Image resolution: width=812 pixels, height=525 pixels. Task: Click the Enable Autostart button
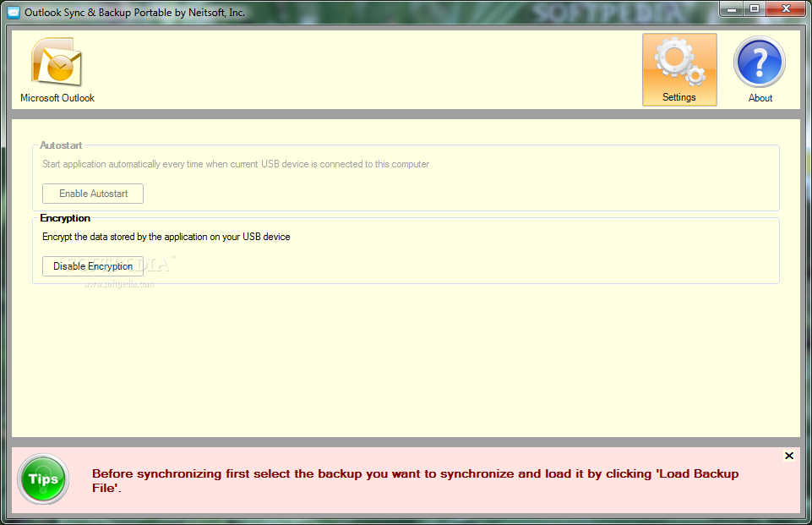click(x=93, y=194)
